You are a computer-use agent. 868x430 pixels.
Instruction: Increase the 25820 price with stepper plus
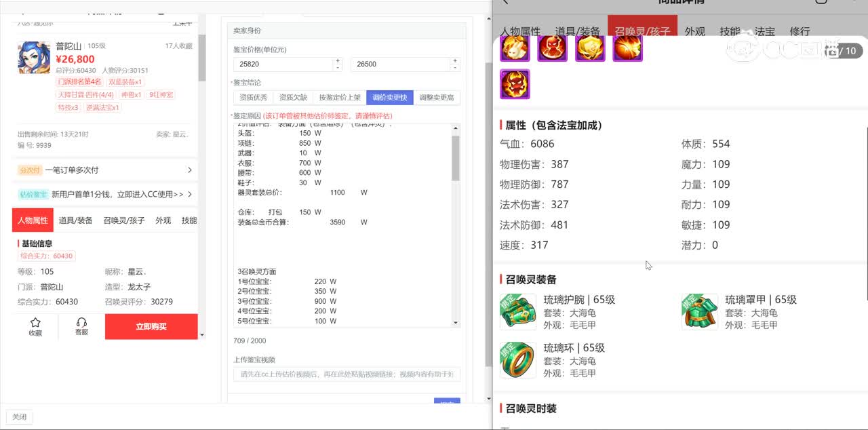click(x=338, y=60)
